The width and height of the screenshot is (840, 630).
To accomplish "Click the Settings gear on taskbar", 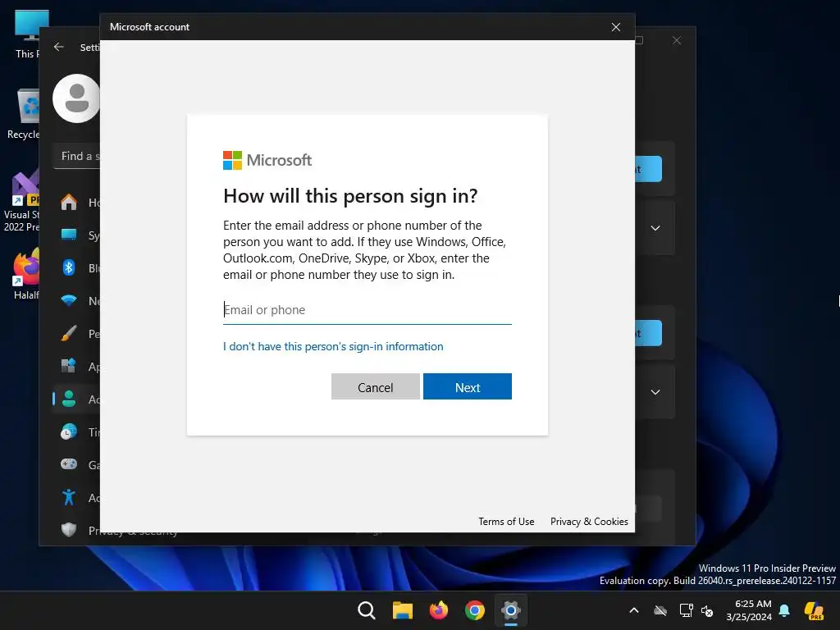I will (511, 610).
